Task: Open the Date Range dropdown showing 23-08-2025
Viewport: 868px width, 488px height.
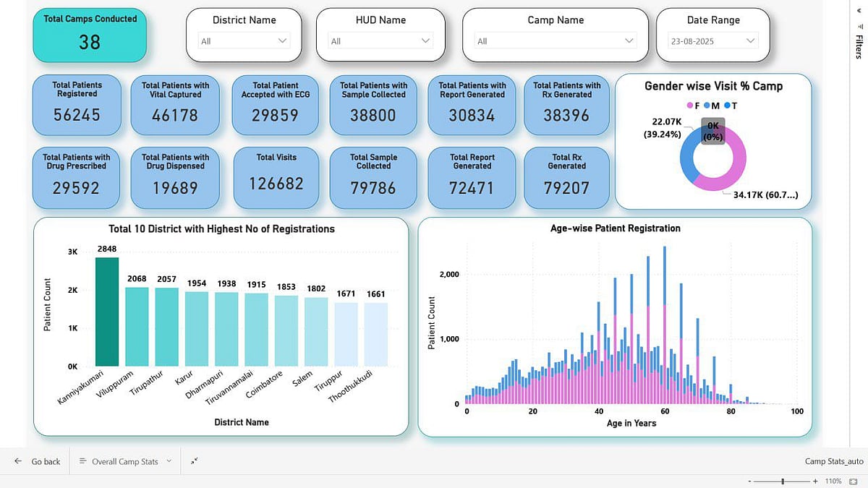Action: click(713, 41)
